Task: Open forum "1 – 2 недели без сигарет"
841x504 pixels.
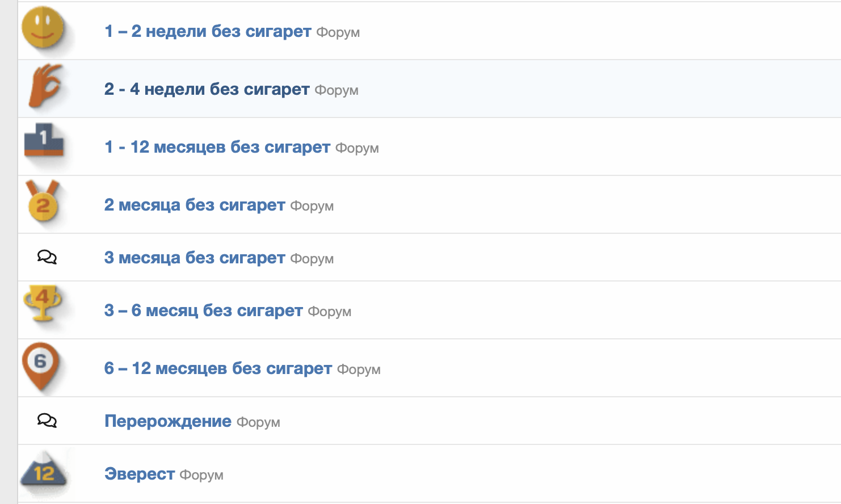Action: point(208,31)
